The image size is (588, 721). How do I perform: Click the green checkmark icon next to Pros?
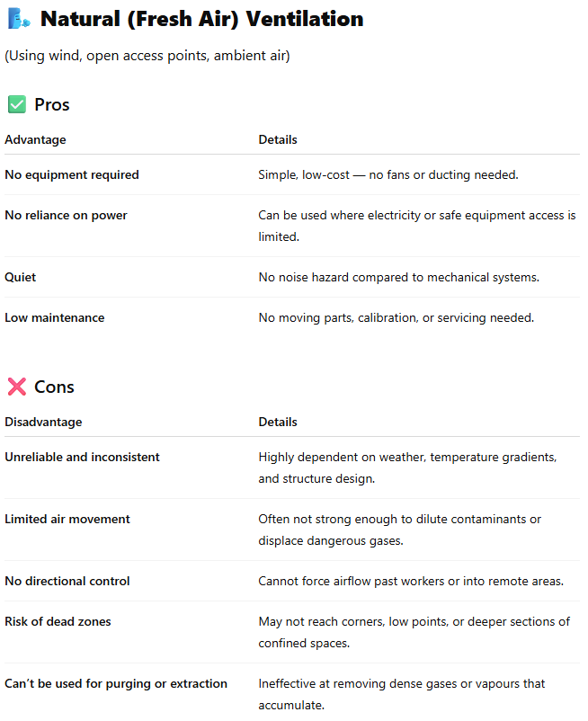(17, 104)
